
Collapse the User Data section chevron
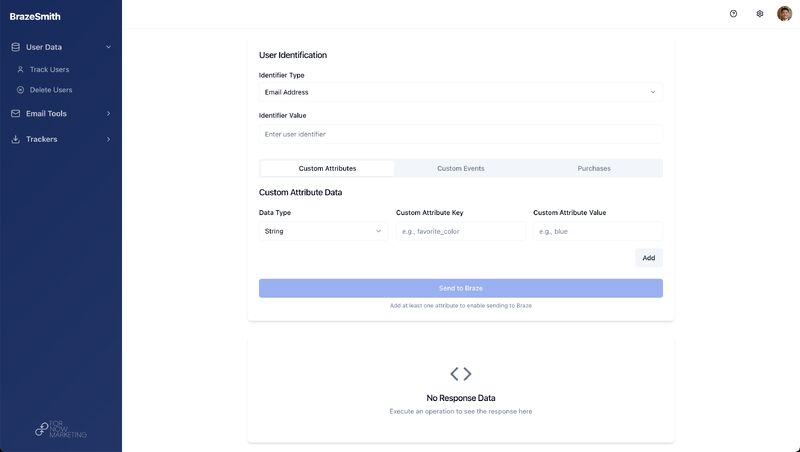click(108, 47)
